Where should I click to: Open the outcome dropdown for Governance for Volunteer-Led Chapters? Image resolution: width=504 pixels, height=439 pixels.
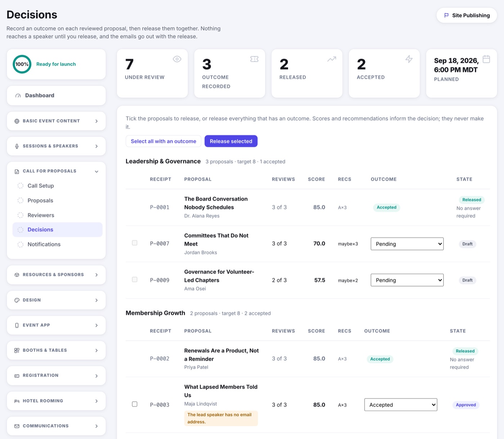click(407, 280)
